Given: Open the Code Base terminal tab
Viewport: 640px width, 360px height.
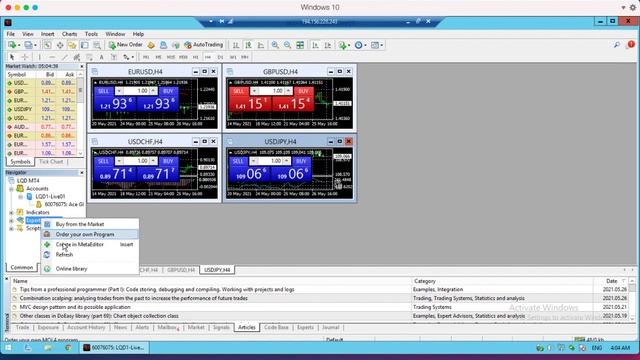Looking at the screenshot, I should click(276, 327).
